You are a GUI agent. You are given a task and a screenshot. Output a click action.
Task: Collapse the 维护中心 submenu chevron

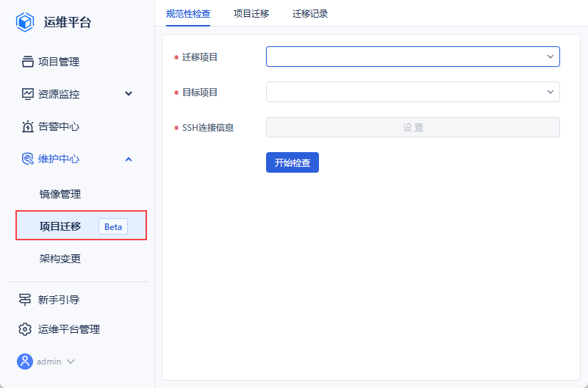(129, 159)
